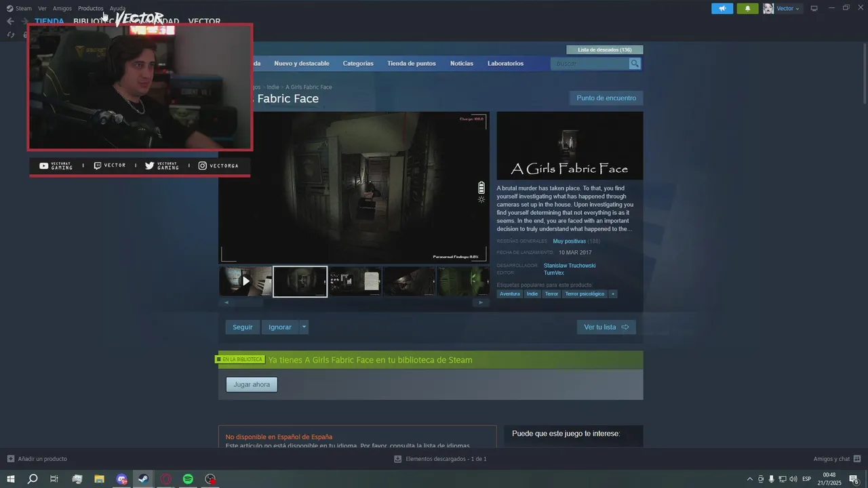The height and width of the screenshot is (488, 868).
Task: Open Windows notification center icon
Action: click(854, 479)
